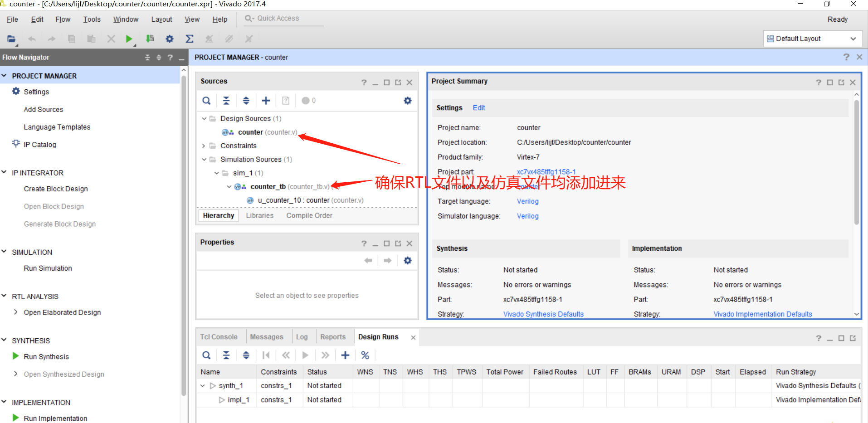868x423 pixels.
Task: Open the Reports tab
Action: (333, 337)
